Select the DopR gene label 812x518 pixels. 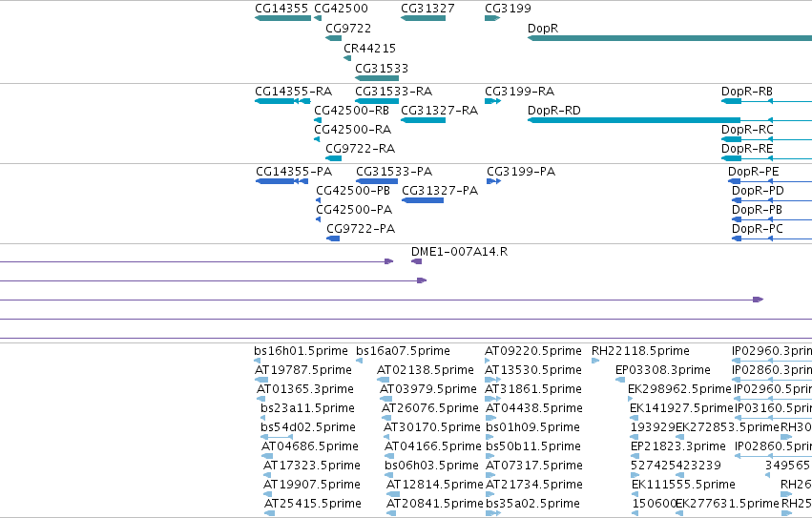[x=543, y=29]
